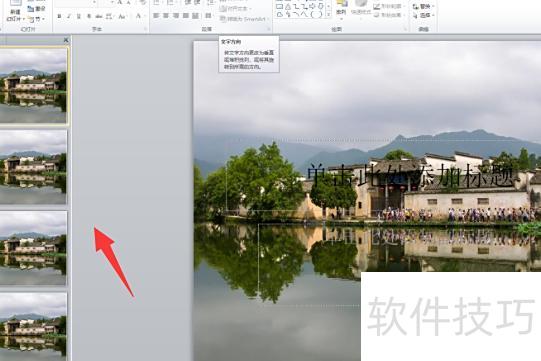Apply distributed alignment
The width and height of the screenshot is (541, 361).
(x=195, y=16)
